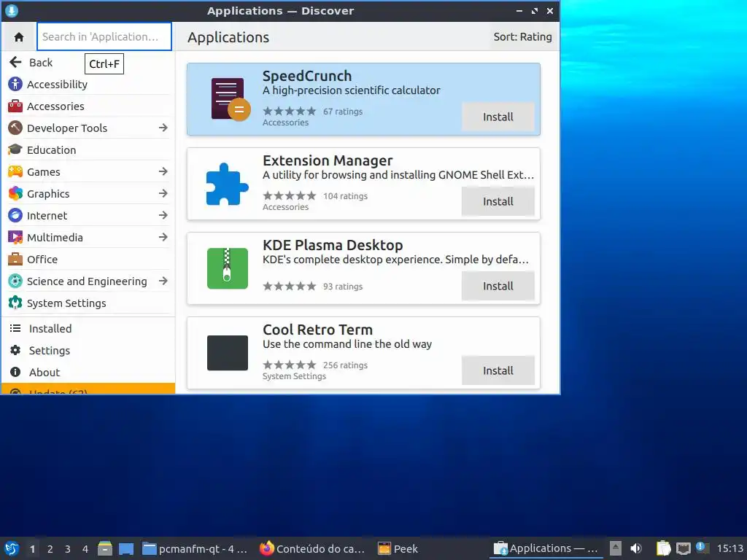Expand the Internet subcategories arrow
Screen dimensions: 747x560
pyautogui.click(x=163, y=215)
